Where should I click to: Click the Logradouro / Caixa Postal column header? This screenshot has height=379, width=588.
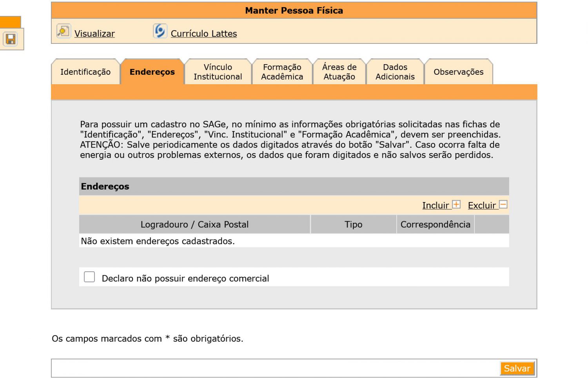pyautogui.click(x=194, y=224)
